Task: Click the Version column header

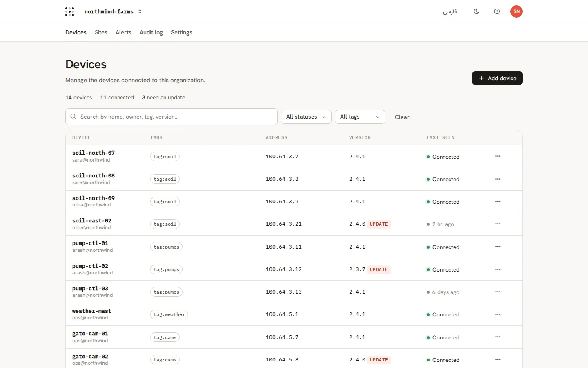Action: pos(360,138)
